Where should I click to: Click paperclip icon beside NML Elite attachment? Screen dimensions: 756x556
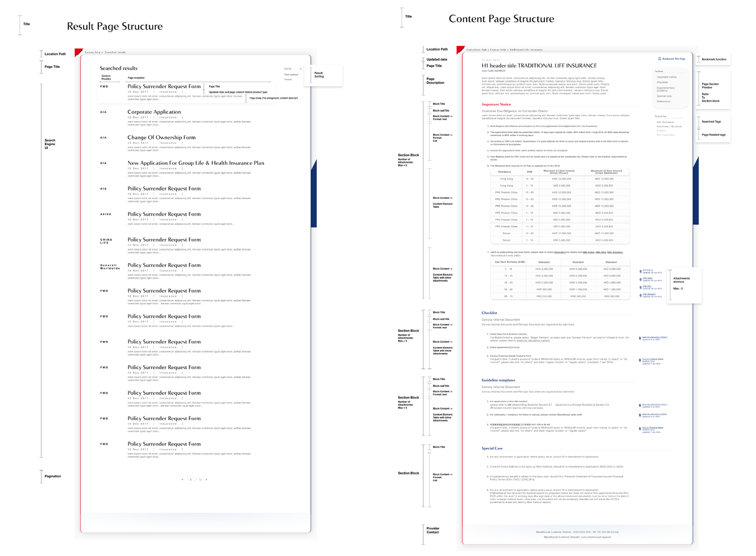point(641,287)
